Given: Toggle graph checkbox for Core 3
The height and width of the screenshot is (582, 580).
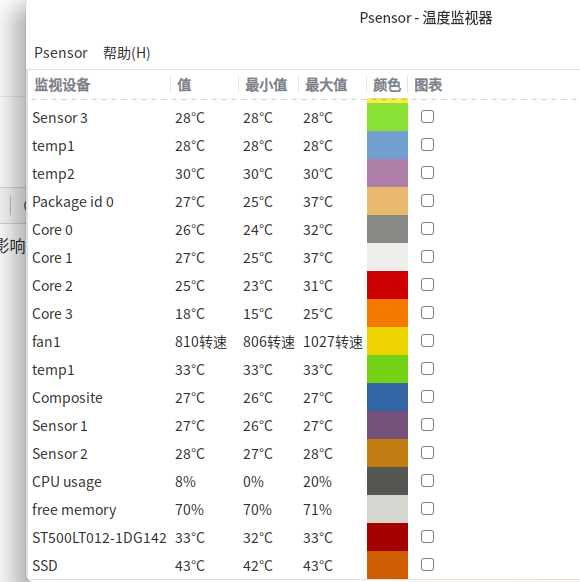Looking at the screenshot, I should coord(427,313).
